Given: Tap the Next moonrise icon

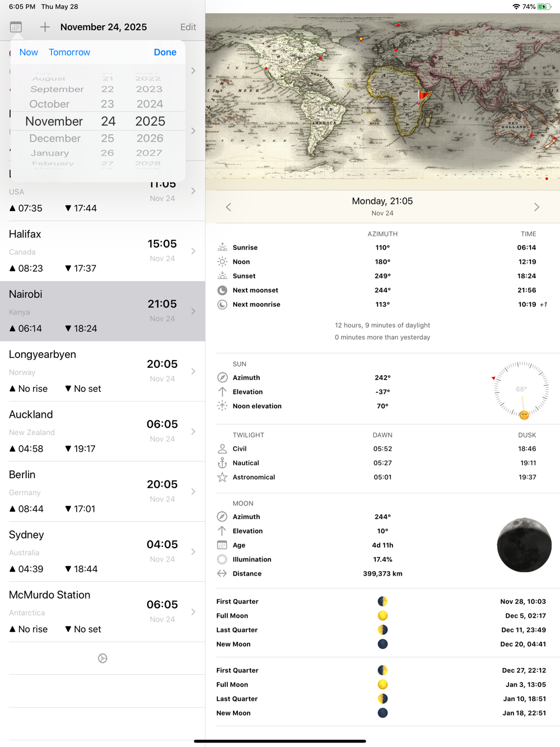Looking at the screenshot, I should 222,305.
